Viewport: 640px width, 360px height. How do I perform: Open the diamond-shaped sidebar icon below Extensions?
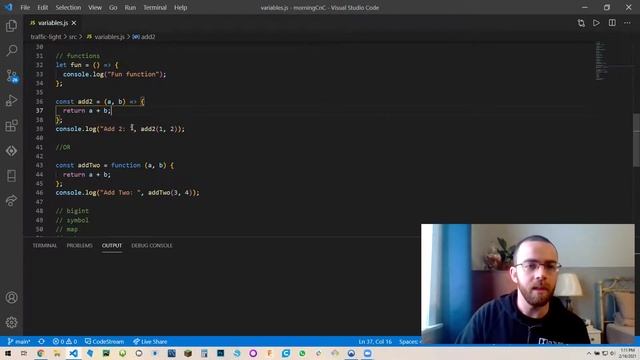11,151
